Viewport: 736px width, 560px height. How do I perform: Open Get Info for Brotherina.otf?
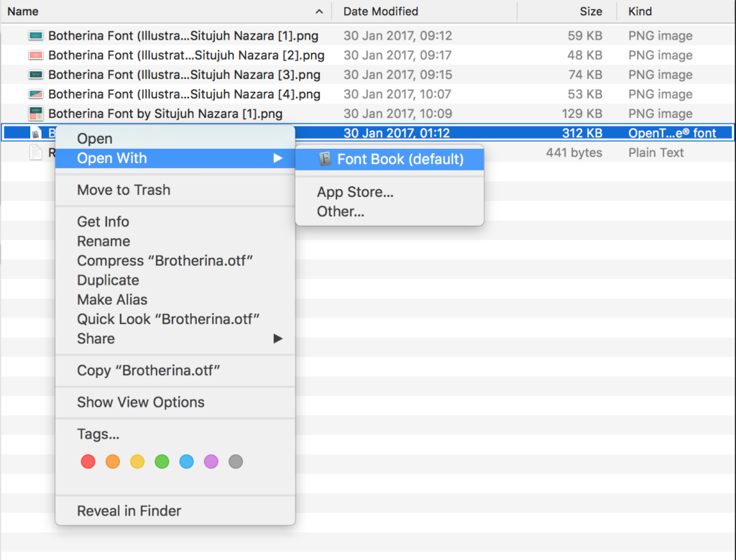tap(103, 221)
